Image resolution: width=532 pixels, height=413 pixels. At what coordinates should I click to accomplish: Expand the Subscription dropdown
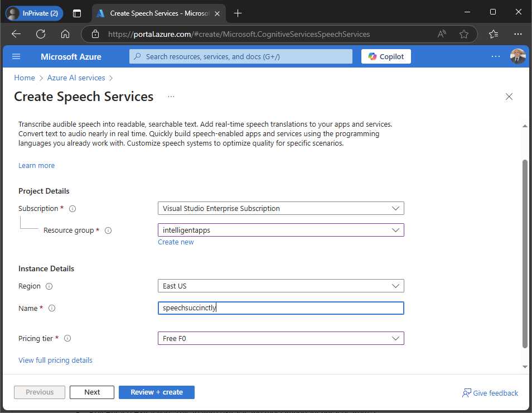click(280, 208)
